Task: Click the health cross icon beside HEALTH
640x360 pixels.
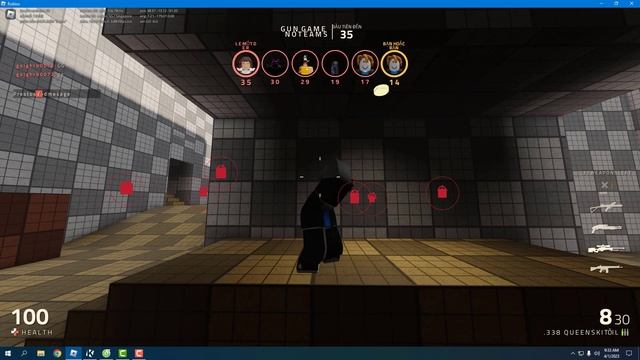Action: click(x=15, y=332)
